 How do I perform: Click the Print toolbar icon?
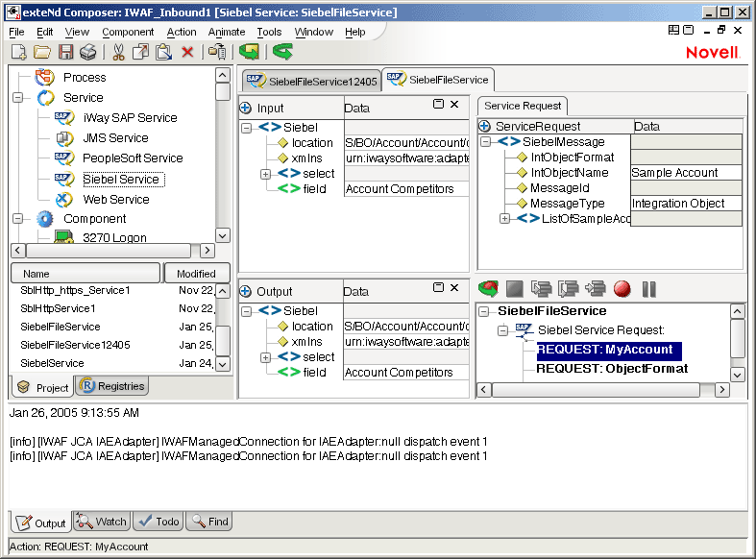point(88,52)
